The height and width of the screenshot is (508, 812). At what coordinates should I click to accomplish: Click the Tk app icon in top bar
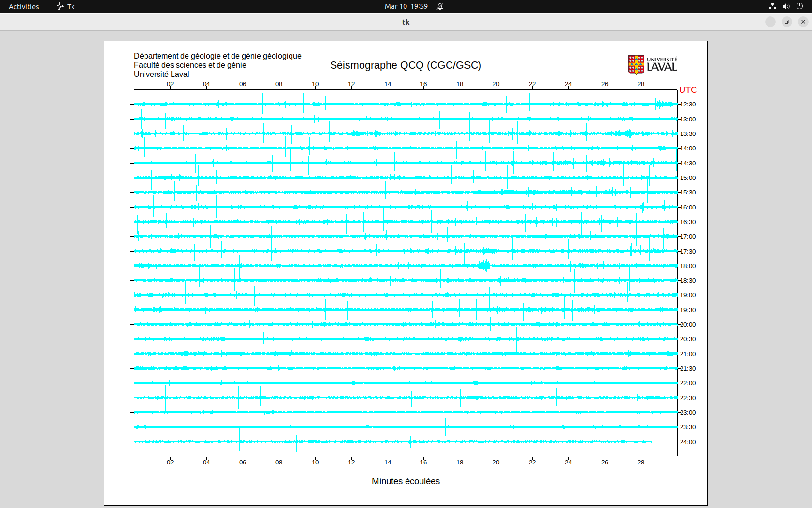[x=60, y=6]
